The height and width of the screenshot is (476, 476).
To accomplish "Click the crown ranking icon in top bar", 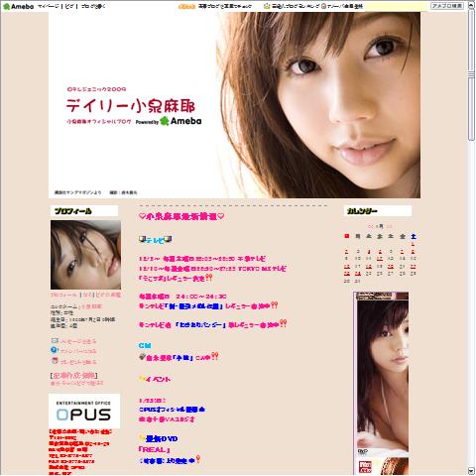I will (267, 6).
